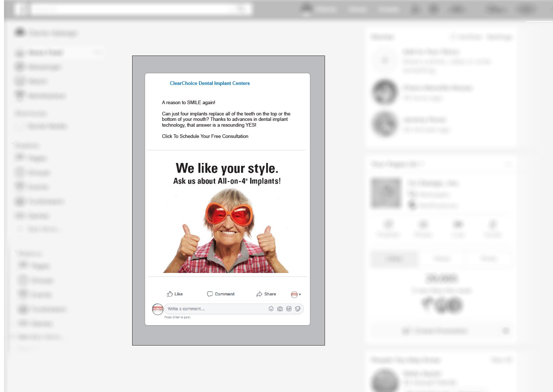
Task: Click the 'Ask us about All-on-4 Implants!' subheading
Action: coord(227,181)
